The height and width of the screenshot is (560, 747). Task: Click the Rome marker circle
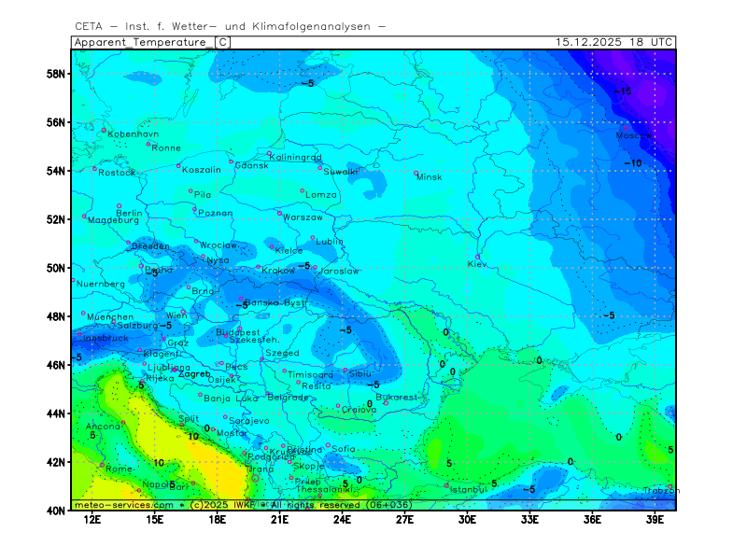pos(102,464)
